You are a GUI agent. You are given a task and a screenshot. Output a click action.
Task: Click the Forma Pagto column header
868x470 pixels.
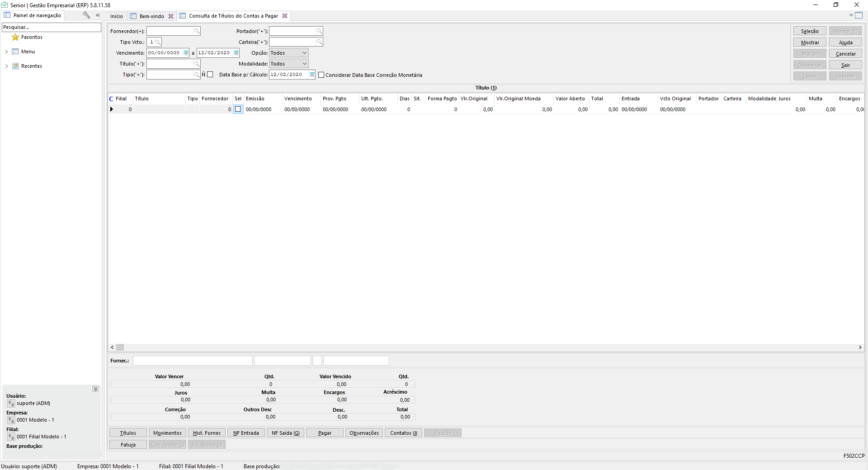pyautogui.click(x=442, y=99)
